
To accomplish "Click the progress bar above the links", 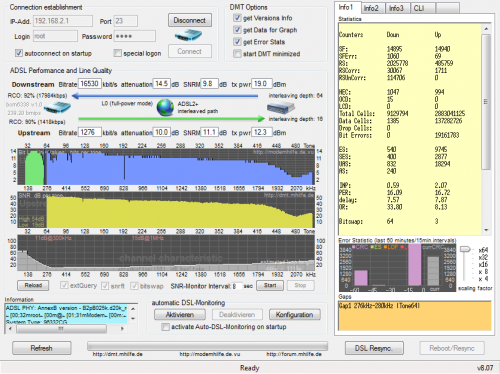I will point(207,346).
